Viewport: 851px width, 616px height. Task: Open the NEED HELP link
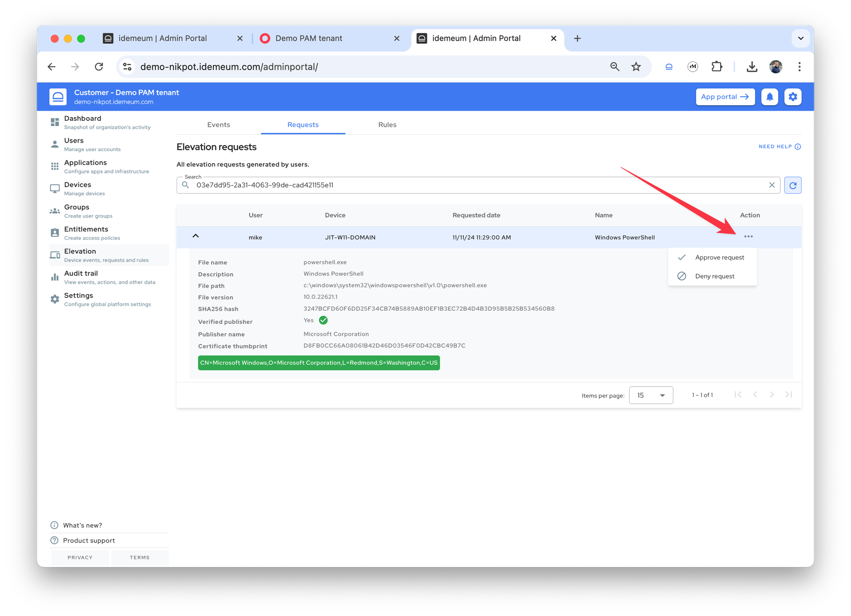pos(780,147)
